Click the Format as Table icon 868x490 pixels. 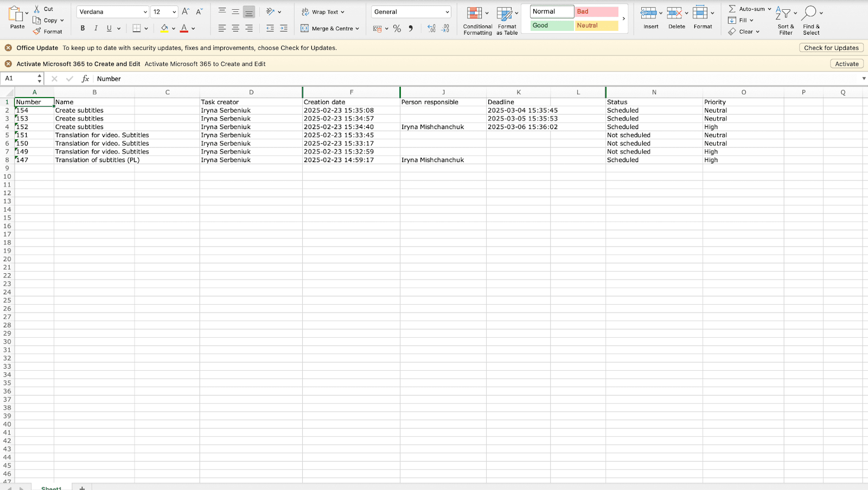(x=505, y=14)
